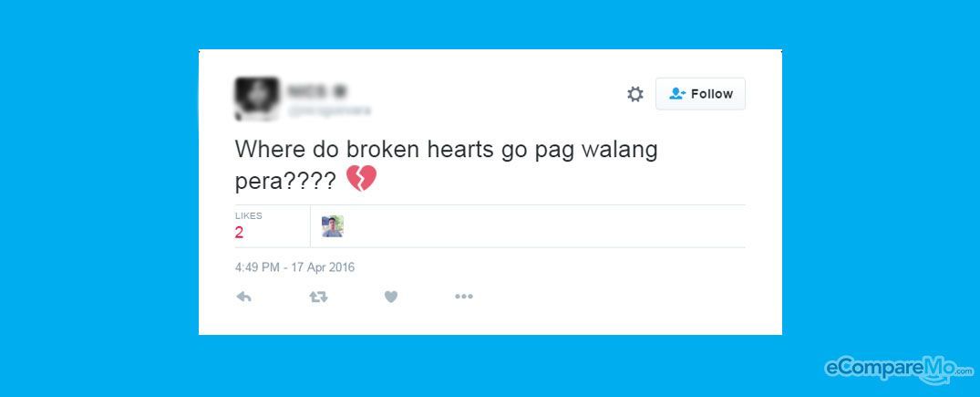This screenshot has height=397, width=980.
Task: Click the author's blurred display name
Action: 317,91
